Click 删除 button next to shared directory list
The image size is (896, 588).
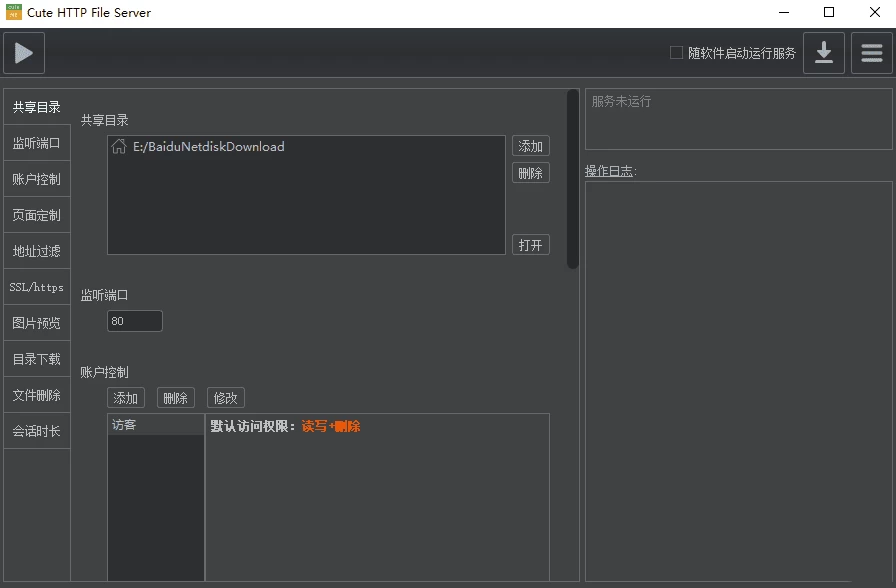pyautogui.click(x=530, y=173)
